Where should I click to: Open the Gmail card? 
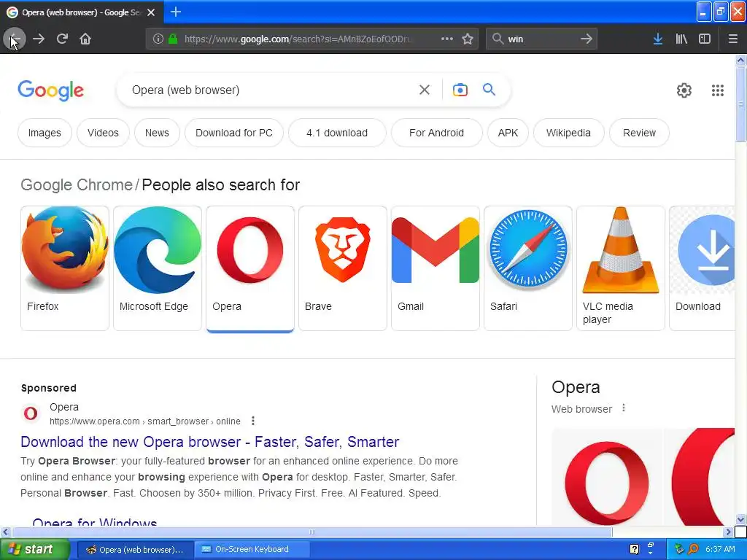[436, 268]
